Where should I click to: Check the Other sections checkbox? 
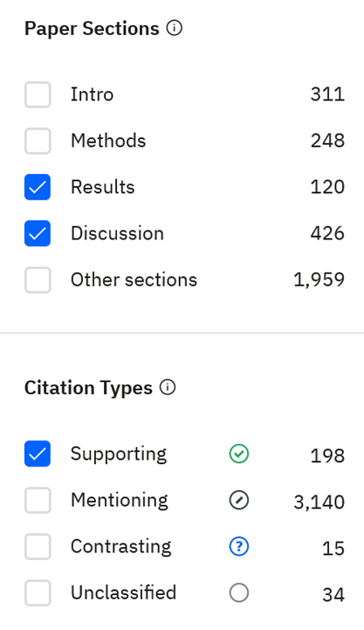[x=38, y=280]
